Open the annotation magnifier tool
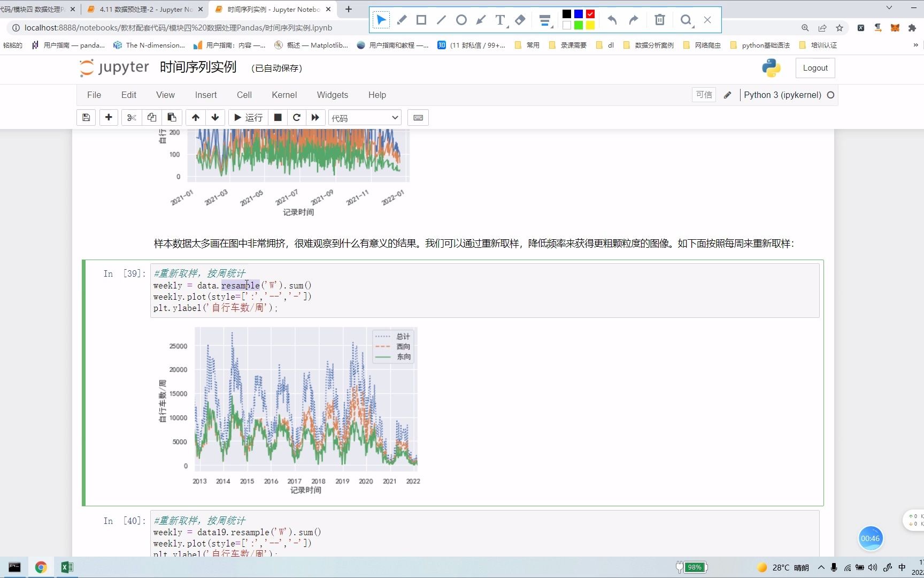 coord(686,20)
